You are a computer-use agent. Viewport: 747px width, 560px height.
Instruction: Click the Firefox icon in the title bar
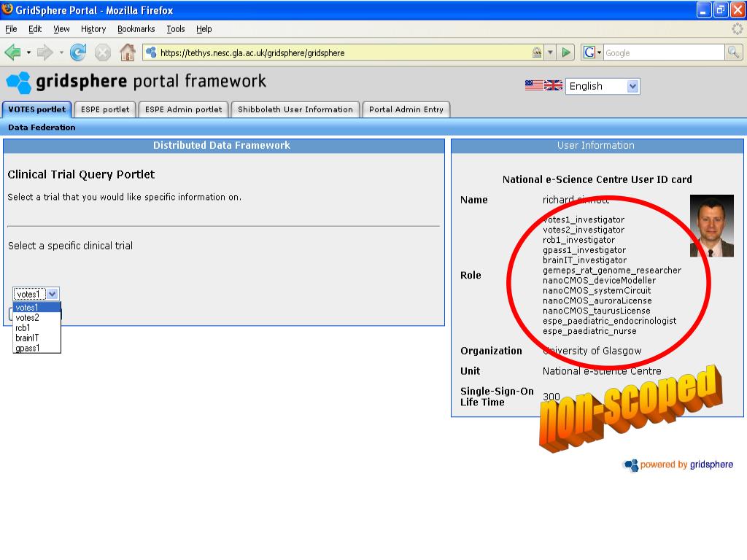(7, 9)
